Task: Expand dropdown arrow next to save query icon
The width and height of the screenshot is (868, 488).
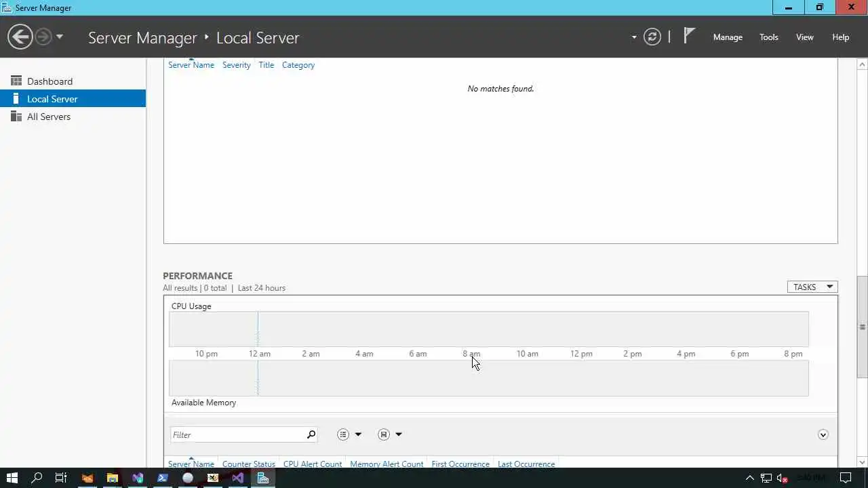Action: [x=399, y=434]
